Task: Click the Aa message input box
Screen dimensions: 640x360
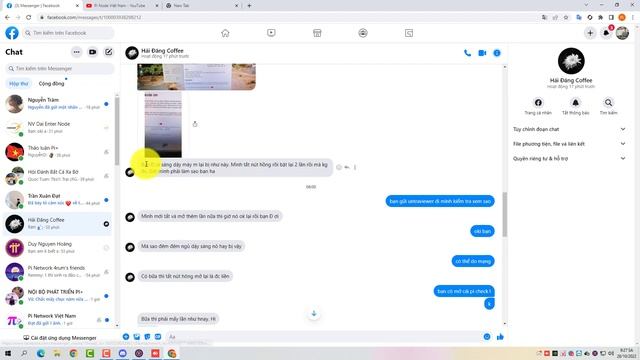Action: [x=324, y=337]
